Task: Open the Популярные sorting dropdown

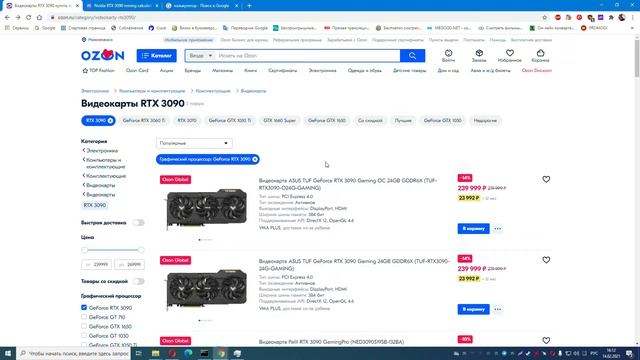Action: click(194, 143)
